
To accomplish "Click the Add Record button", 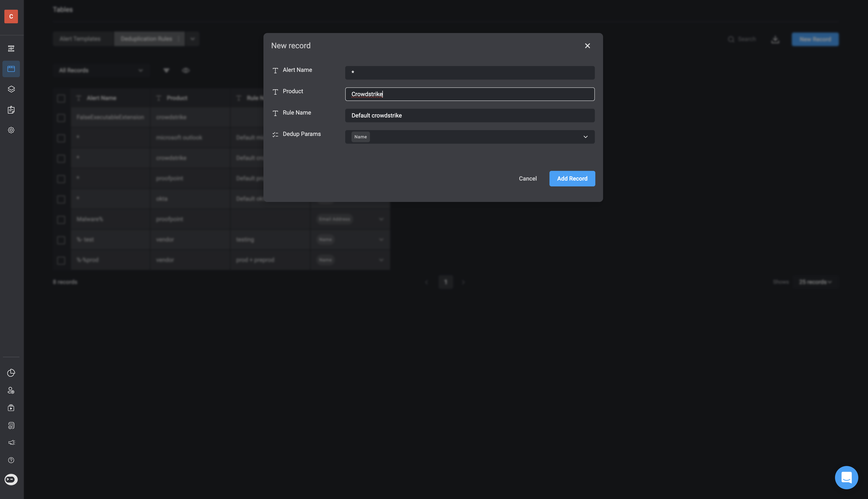I will (572, 179).
